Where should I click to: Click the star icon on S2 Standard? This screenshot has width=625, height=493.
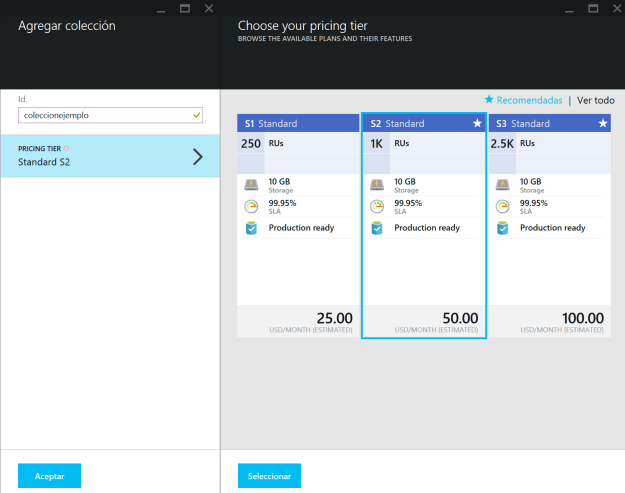click(476, 123)
